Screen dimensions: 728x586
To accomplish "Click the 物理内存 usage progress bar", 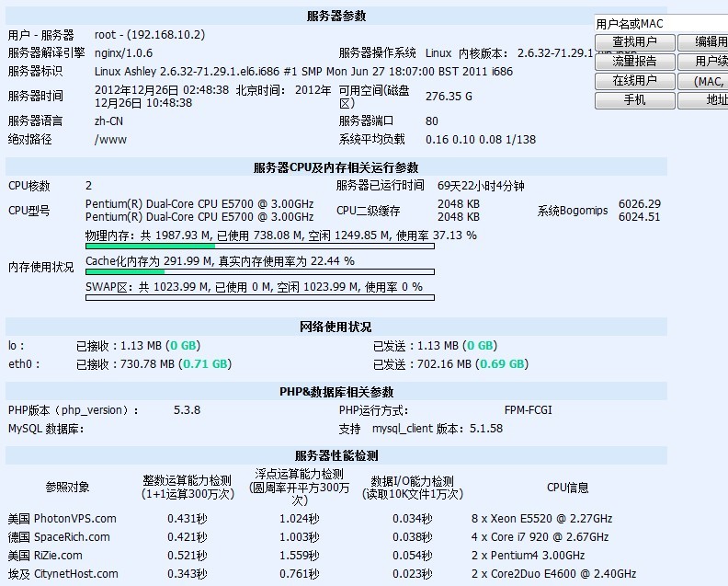I will point(259,246).
